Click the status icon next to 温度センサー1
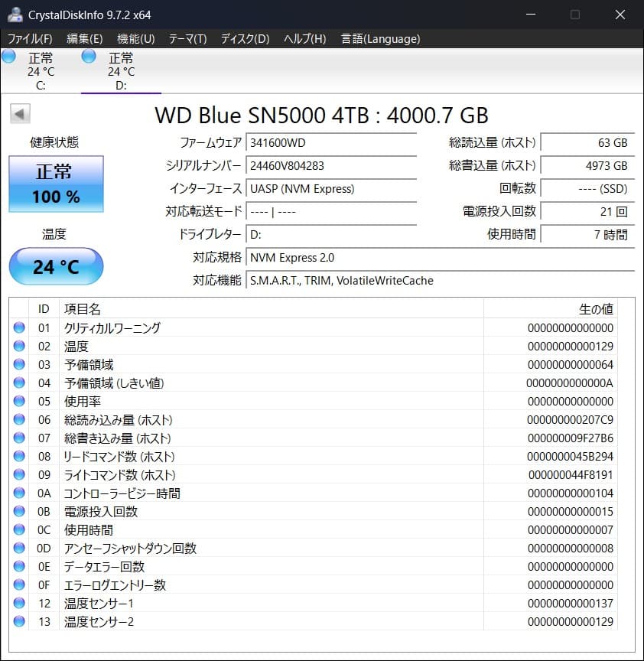The width and height of the screenshot is (644, 661). (x=18, y=604)
